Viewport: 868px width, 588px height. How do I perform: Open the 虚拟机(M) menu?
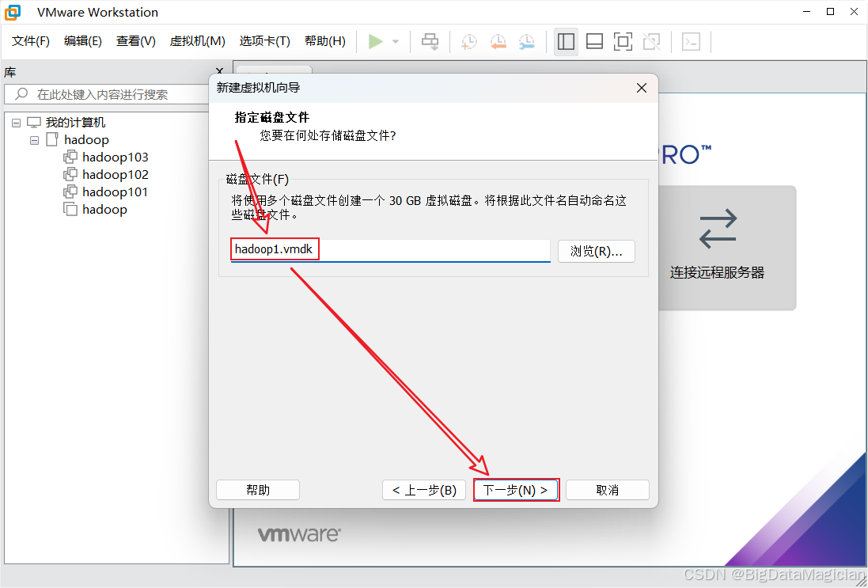click(x=198, y=41)
